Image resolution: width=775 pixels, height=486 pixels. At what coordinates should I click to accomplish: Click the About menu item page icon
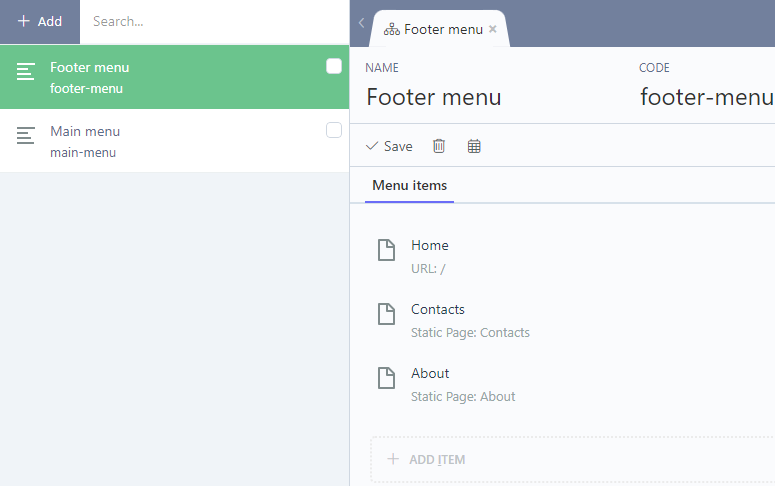386,378
